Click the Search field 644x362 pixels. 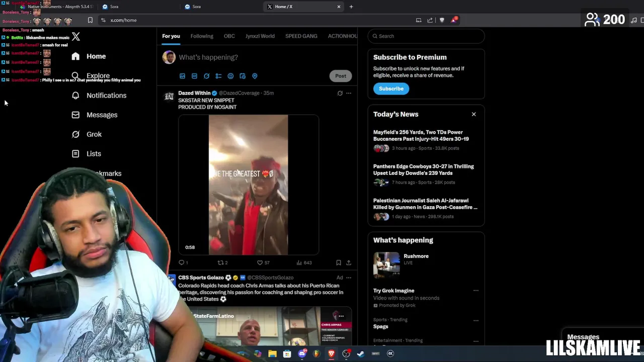click(426, 36)
